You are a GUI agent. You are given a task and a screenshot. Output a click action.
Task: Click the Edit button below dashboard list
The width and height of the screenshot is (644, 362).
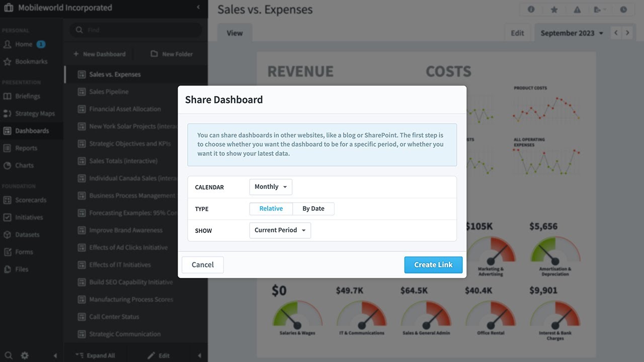(x=159, y=355)
